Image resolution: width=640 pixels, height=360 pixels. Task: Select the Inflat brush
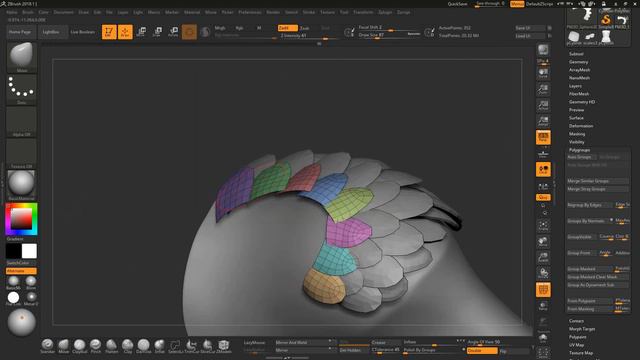click(159, 346)
